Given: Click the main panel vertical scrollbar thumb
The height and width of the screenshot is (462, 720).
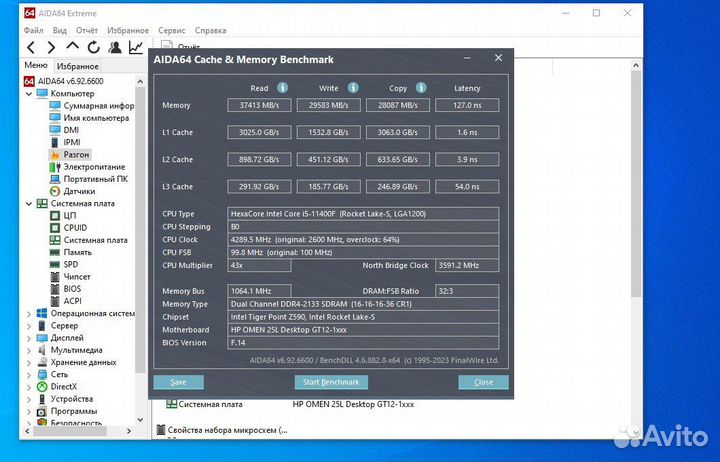Looking at the screenshot, I should pos(636,184).
